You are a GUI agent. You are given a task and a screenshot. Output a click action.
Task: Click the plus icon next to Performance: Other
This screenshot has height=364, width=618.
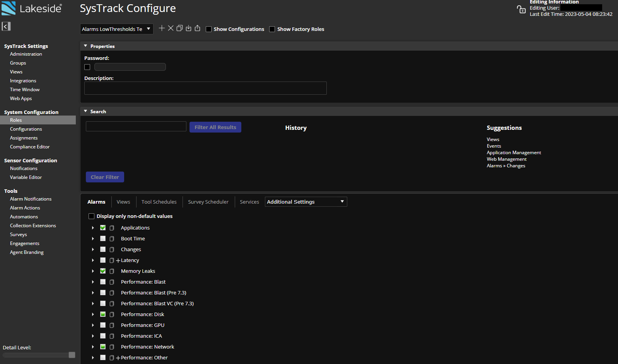(x=118, y=358)
